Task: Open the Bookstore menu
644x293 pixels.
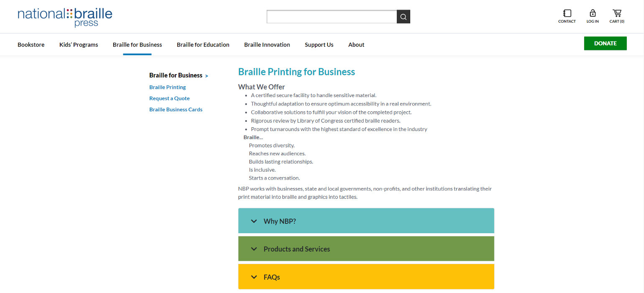Action: point(31,45)
